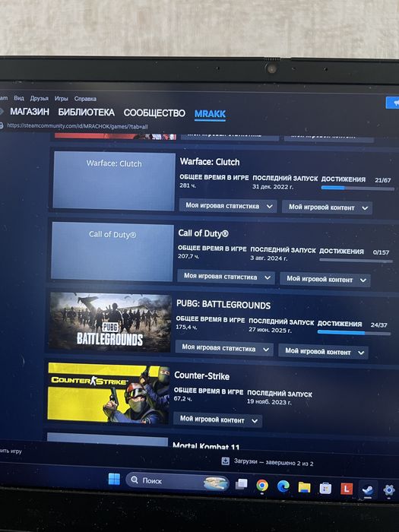Open the Call of Duty® title link
Viewport: 399px width, 532px height.
point(203,233)
